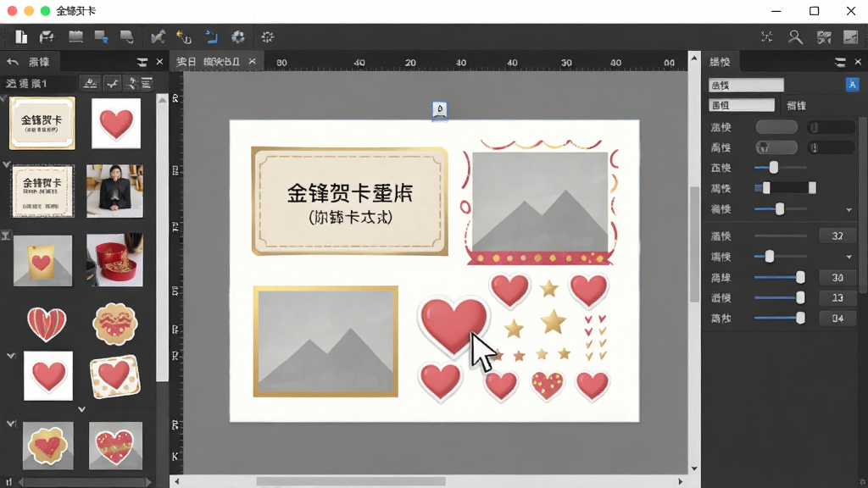
Task: Click first icon in left panel sub-toolbar
Action: 90,84
